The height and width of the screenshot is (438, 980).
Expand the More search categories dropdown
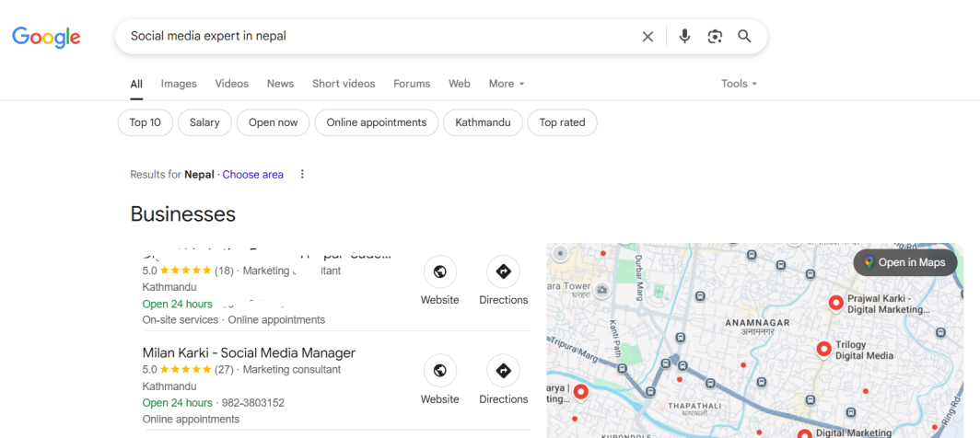coord(506,84)
